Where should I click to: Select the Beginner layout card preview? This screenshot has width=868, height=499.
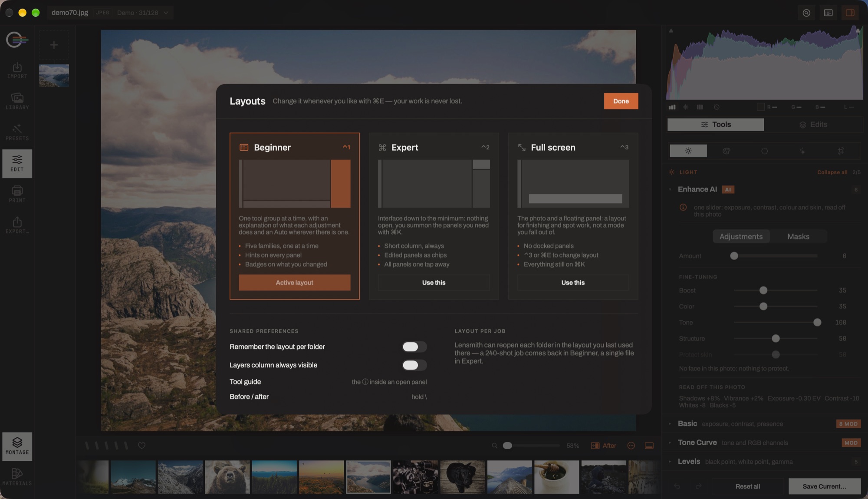[x=294, y=184]
